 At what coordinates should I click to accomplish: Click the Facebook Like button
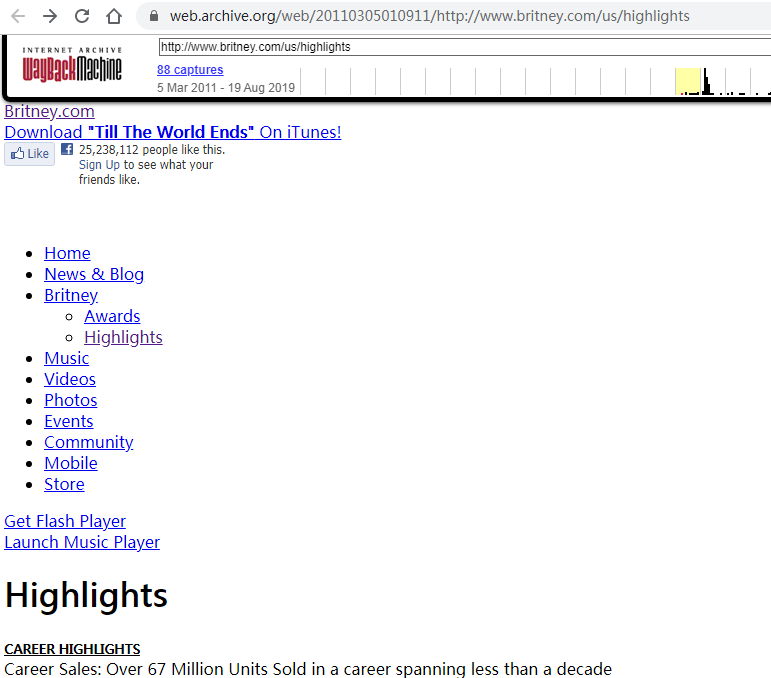(30, 154)
